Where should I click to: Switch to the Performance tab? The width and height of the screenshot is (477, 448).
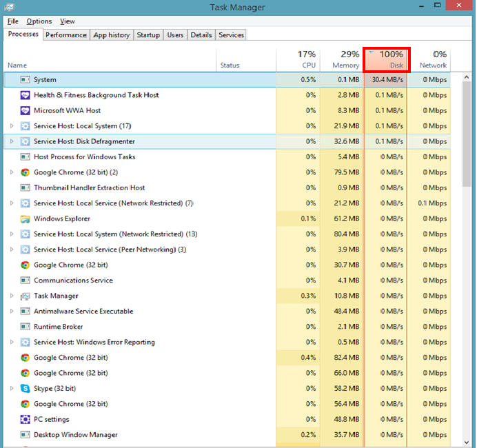(66, 35)
